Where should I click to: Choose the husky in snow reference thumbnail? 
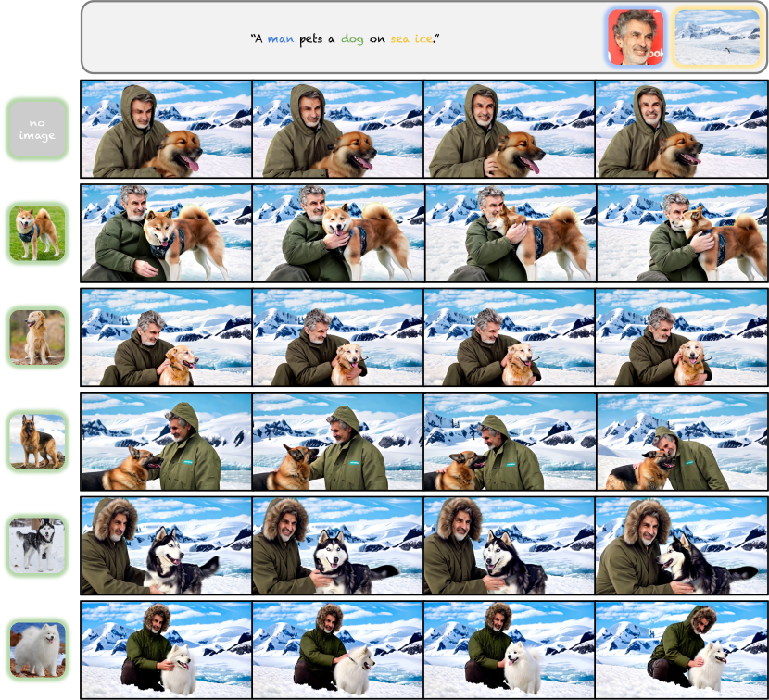(37, 545)
